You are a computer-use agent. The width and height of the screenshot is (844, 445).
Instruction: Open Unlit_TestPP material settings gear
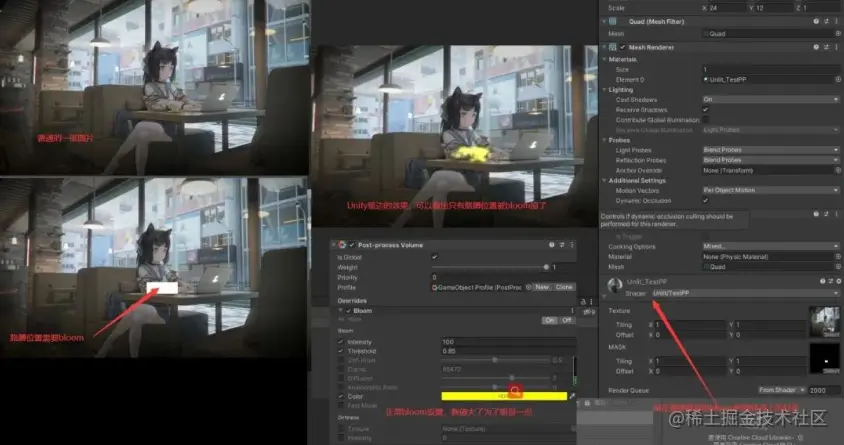pos(839,281)
